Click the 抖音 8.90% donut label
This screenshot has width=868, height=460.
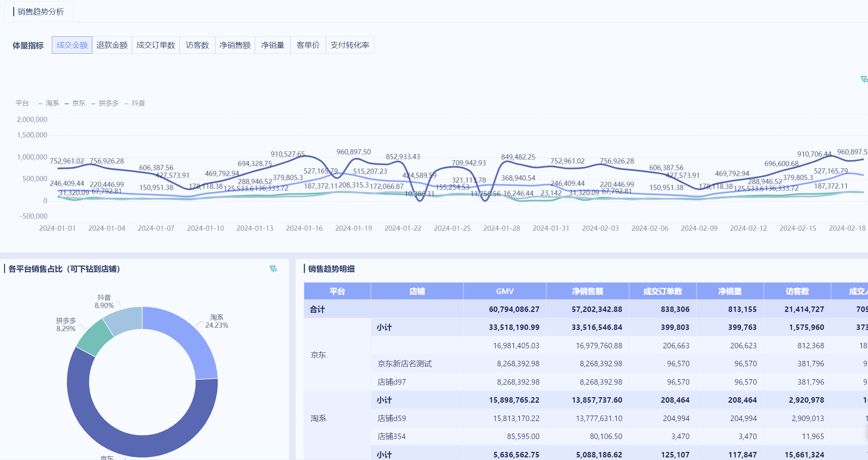tap(104, 301)
